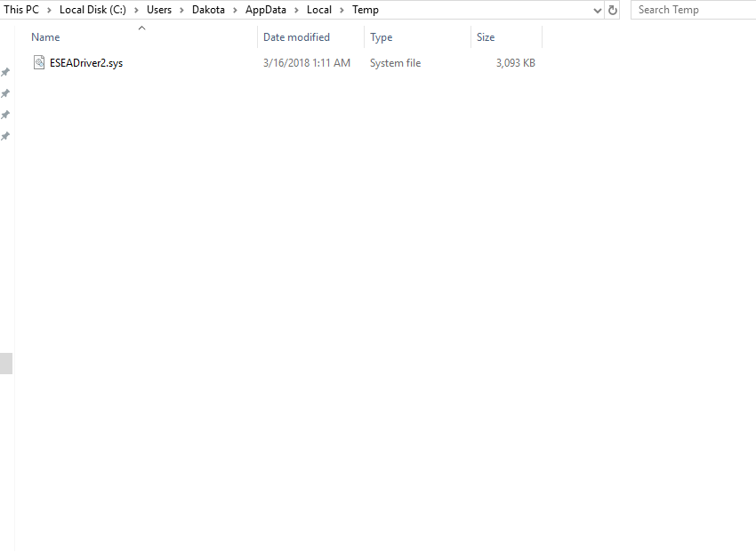The image size is (756, 552).
Task: Click the 3/16/2018 1:11 AM date cell
Action: point(307,63)
